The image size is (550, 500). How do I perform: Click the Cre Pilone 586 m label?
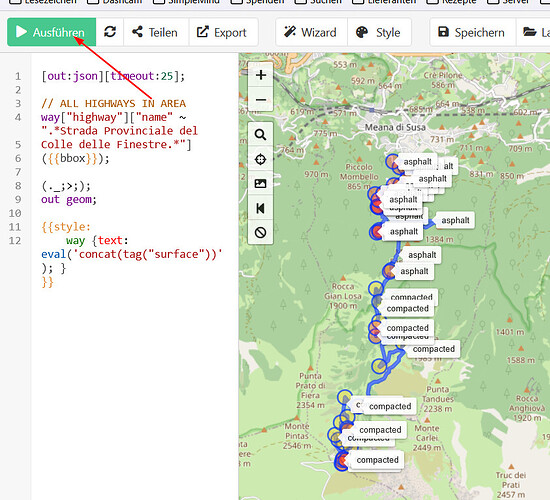[443, 80]
